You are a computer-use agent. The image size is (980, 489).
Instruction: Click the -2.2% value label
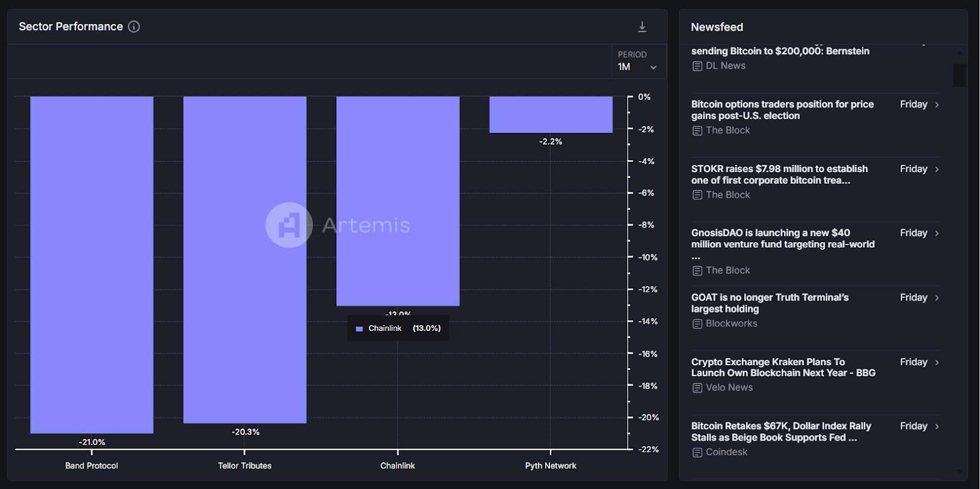click(x=551, y=142)
